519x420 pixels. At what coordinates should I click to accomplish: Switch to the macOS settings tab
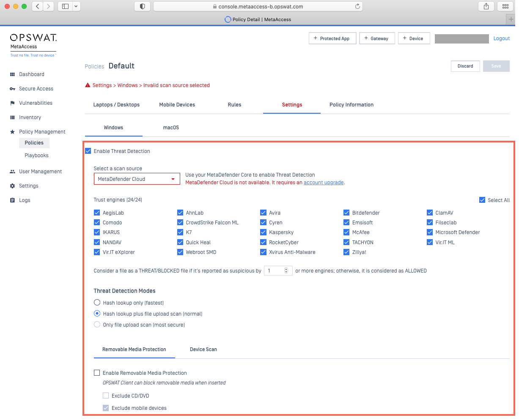tap(171, 128)
